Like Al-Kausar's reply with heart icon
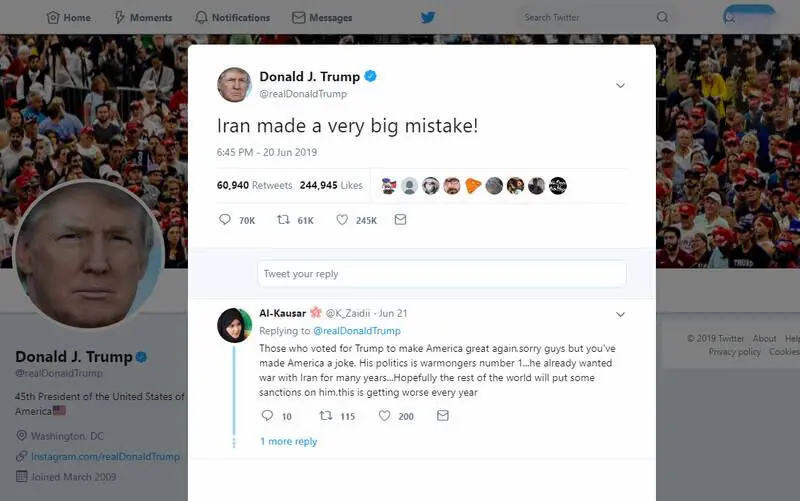Screen dimensions: 800x501 point(384,416)
